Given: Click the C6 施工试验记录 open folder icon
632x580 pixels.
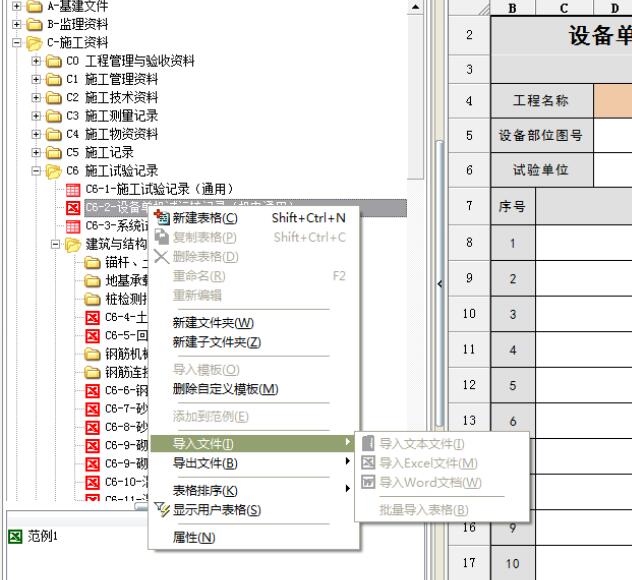Looking at the screenshot, I should [x=54, y=171].
